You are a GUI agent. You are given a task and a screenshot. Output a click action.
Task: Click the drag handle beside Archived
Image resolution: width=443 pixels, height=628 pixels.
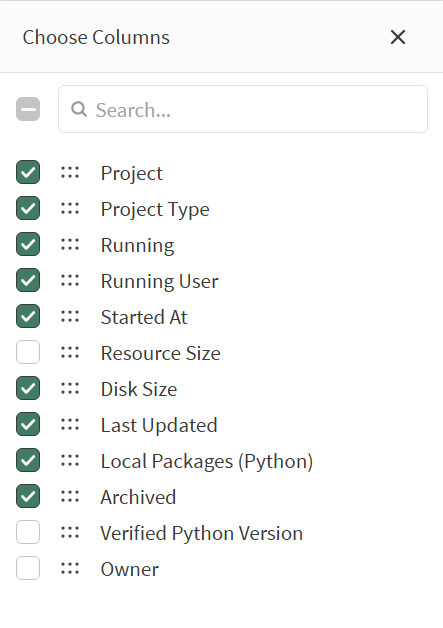click(70, 497)
